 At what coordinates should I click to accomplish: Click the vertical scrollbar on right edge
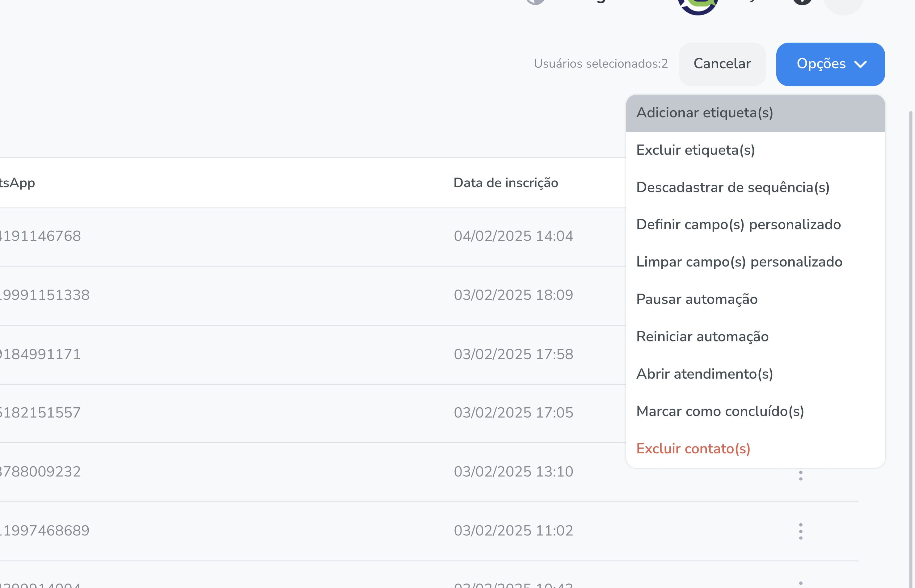[911, 349]
